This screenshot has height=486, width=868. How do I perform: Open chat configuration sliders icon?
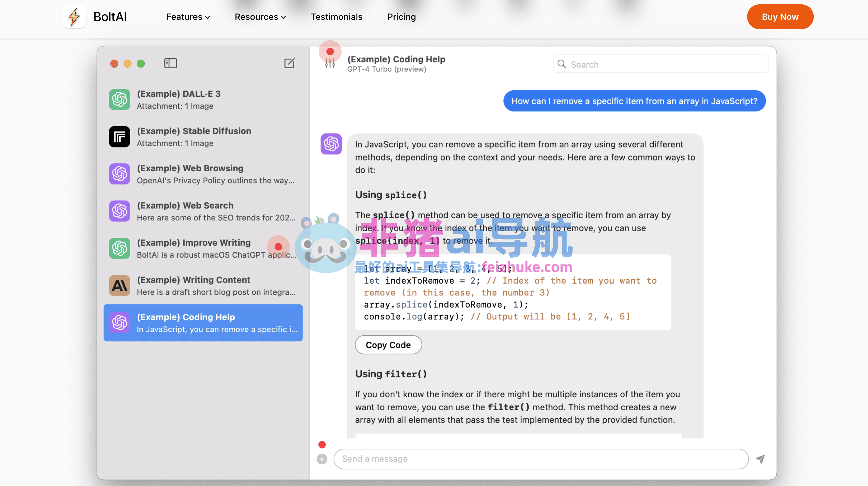[330, 63]
